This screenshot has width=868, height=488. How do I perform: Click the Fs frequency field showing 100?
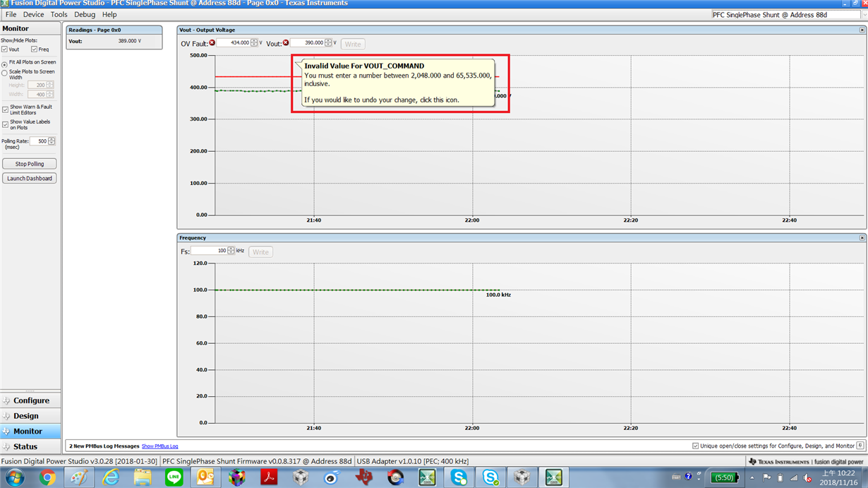(x=210, y=251)
